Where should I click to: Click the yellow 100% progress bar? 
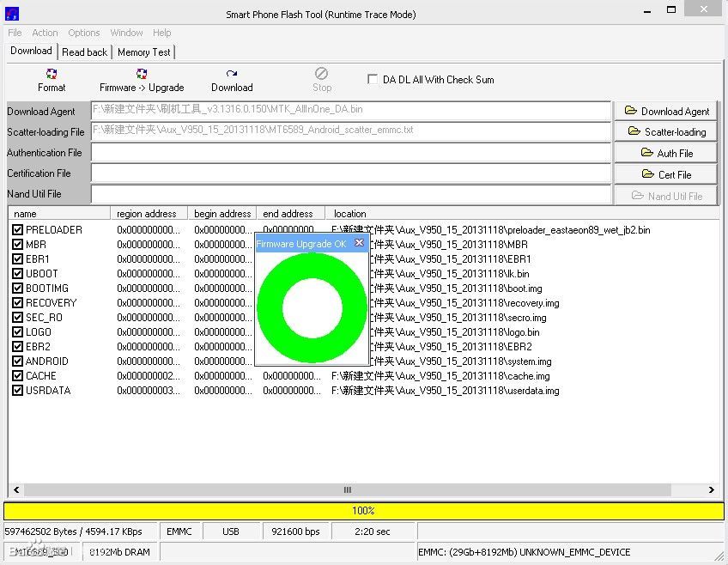(363, 511)
